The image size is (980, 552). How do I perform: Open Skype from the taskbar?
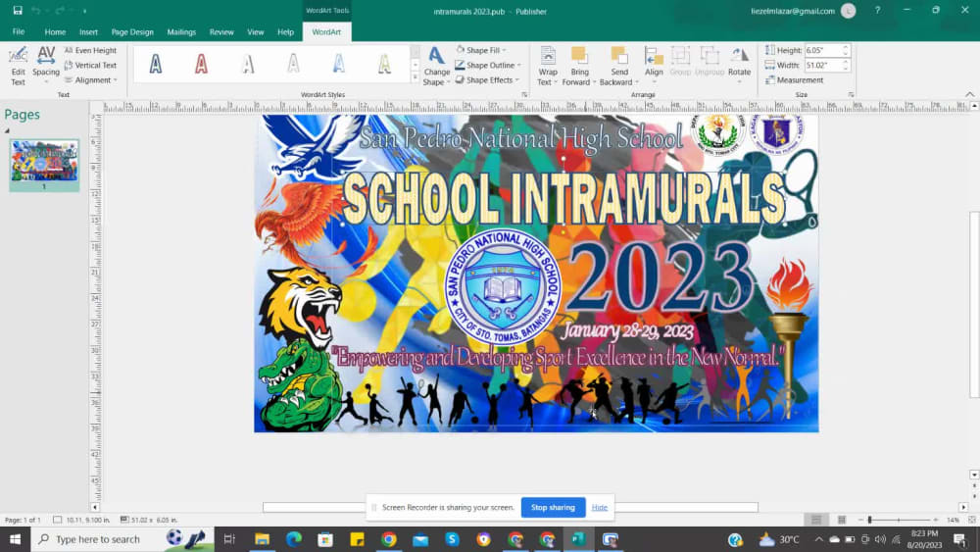[x=452, y=539]
